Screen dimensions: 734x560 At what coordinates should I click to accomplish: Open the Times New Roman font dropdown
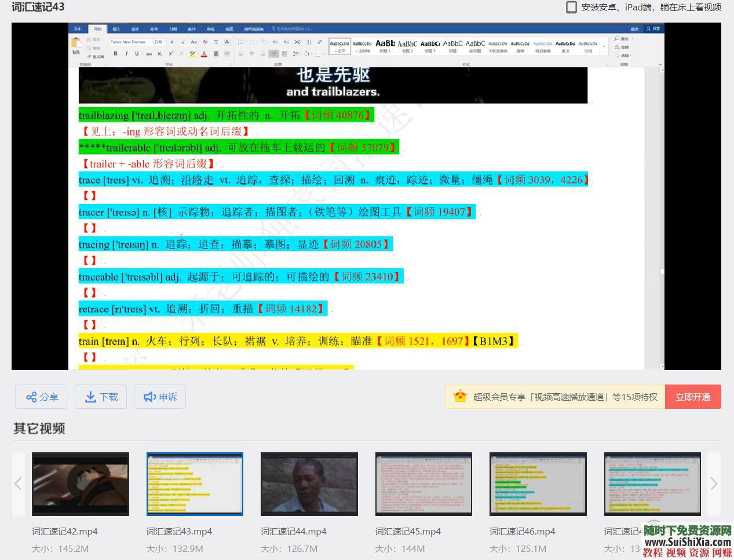[x=152, y=42]
